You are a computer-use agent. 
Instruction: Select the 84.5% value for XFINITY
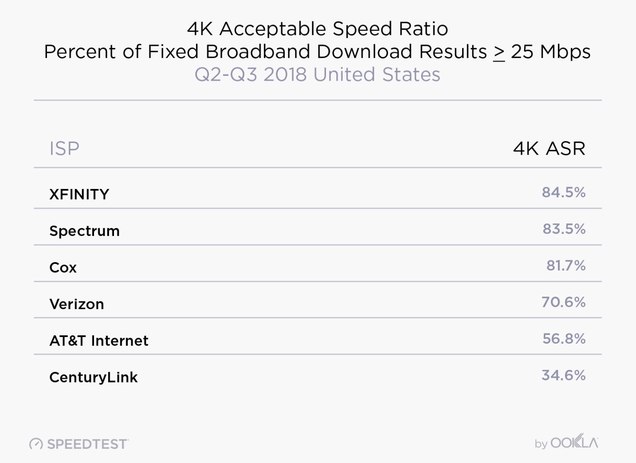(x=563, y=192)
